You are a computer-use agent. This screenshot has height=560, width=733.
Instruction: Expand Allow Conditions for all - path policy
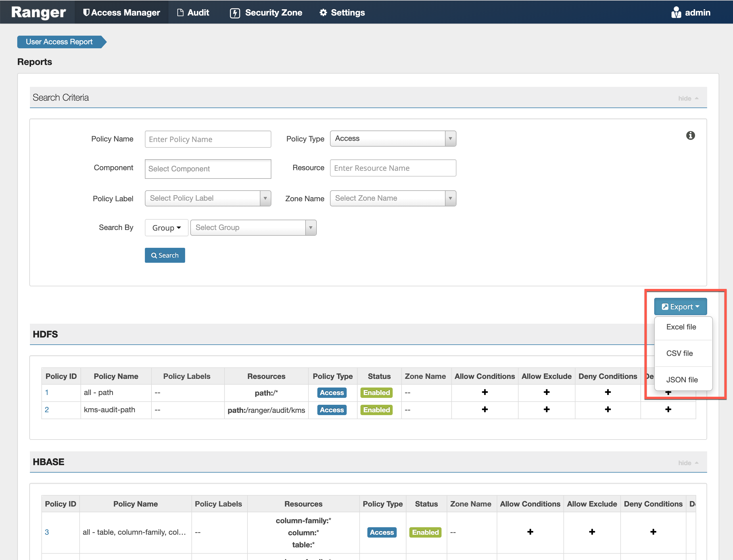(x=485, y=392)
